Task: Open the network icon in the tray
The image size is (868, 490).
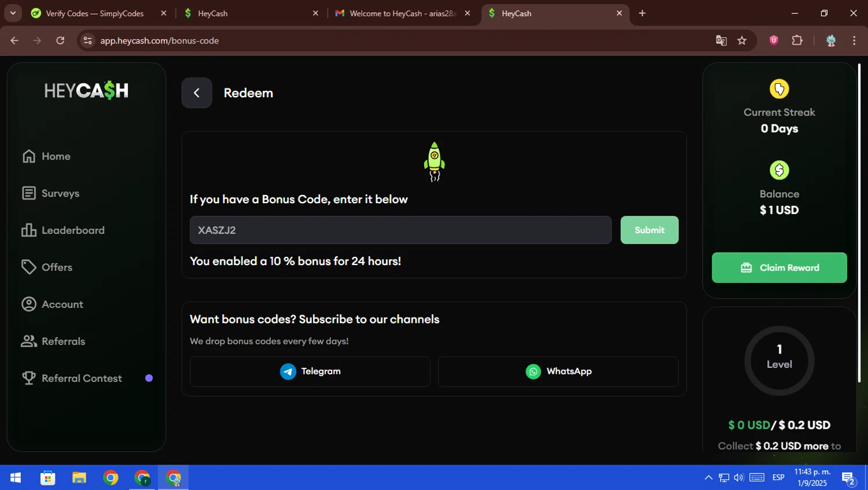Action: pyautogui.click(x=724, y=478)
